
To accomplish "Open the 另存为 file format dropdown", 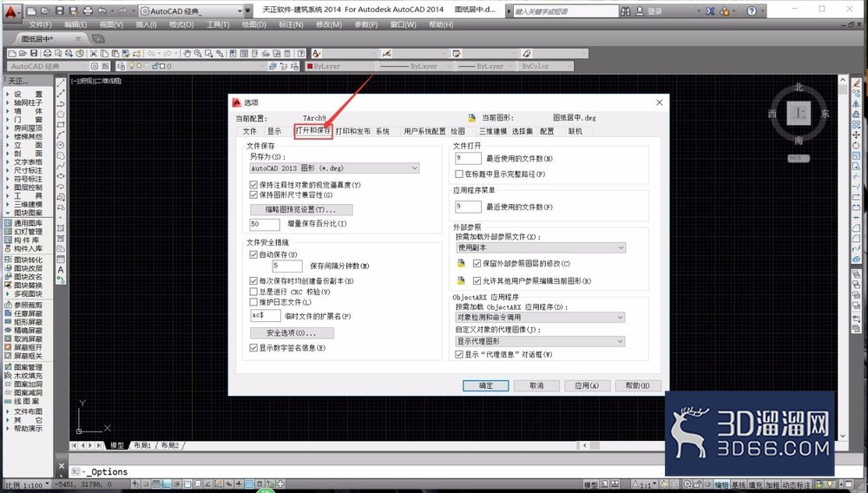I will pyautogui.click(x=334, y=168).
